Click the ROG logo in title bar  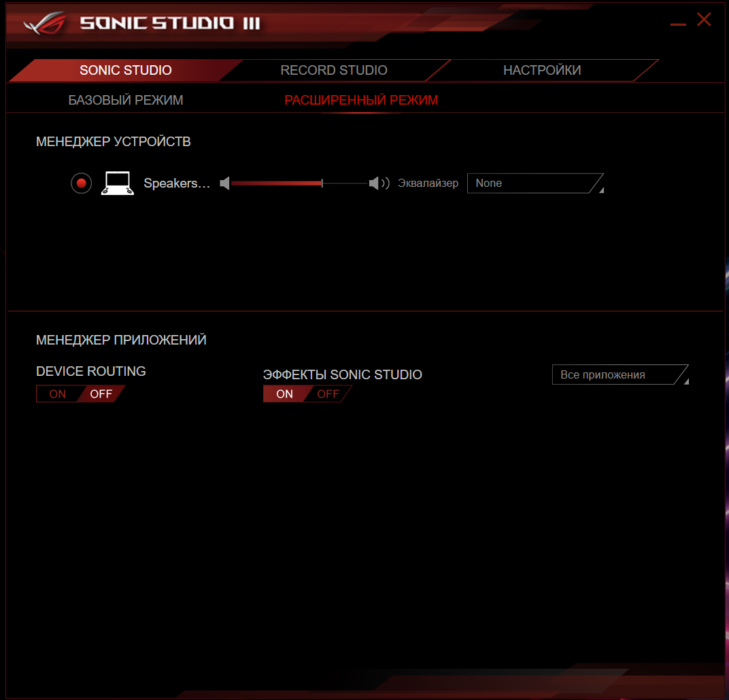click(44, 23)
